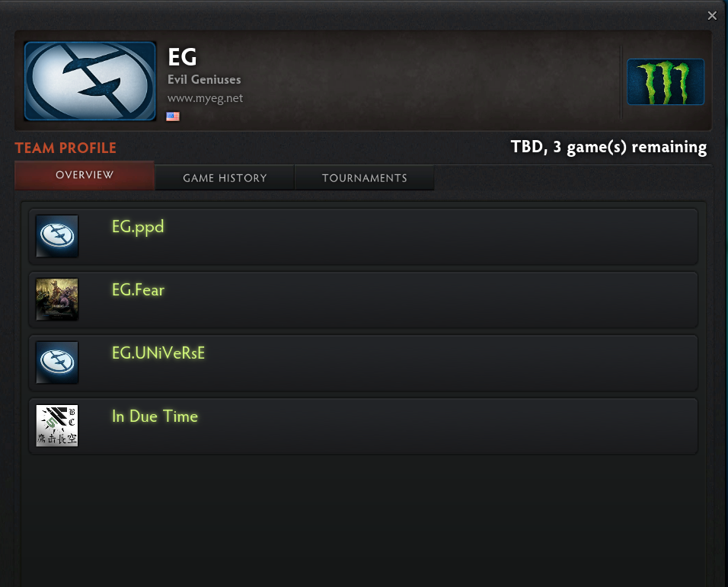Click the EG team tag heading

click(x=182, y=58)
